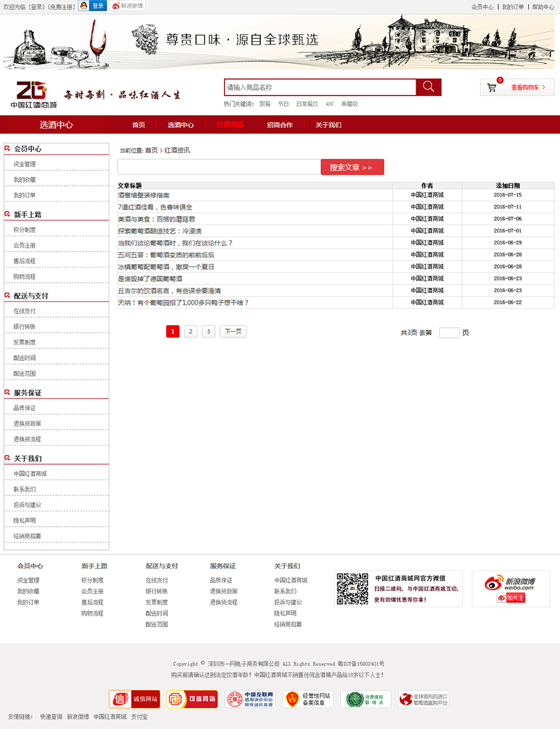The image size is (560, 729).
Task: Click the Weibo 加关注 follow button
Action: pyautogui.click(x=511, y=598)
